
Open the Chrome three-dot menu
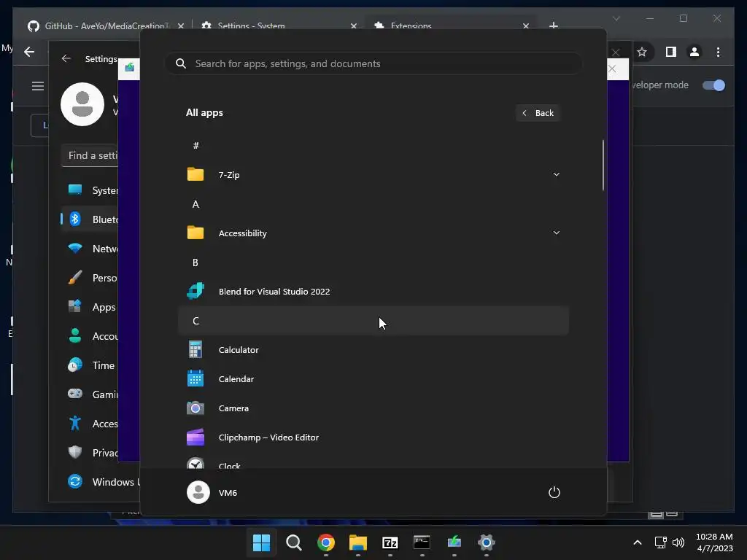pos(718,52)
